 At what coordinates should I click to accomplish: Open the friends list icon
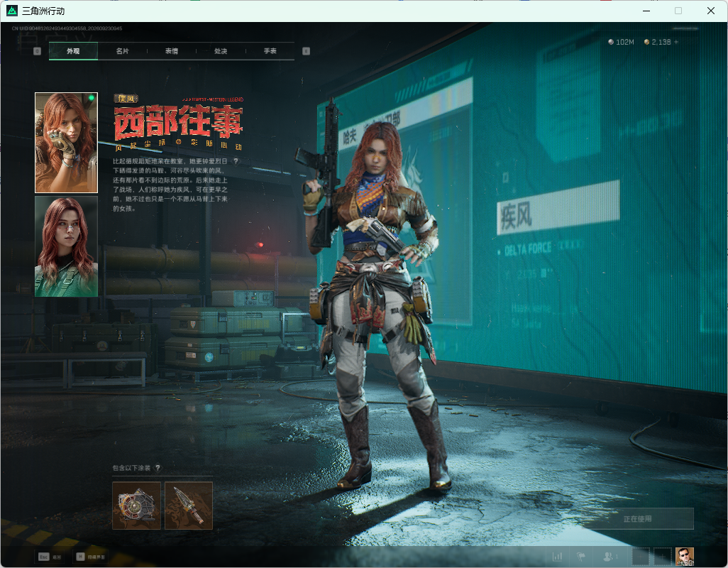(609, 556)
